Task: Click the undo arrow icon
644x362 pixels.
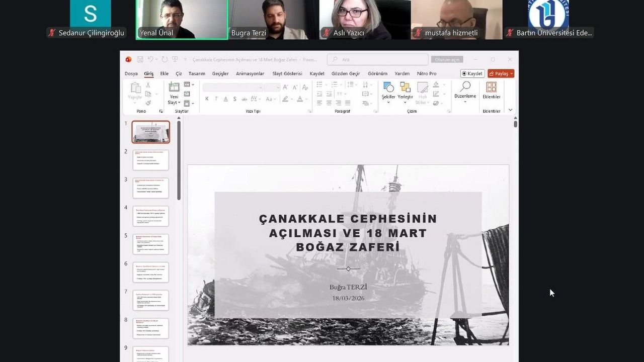Action: (150, 59)
